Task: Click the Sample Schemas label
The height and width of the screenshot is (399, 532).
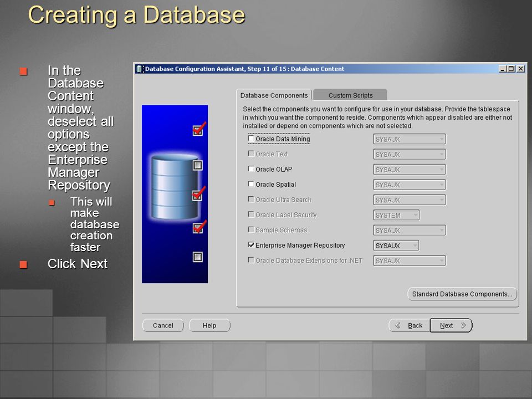Action: pos(281,230)
